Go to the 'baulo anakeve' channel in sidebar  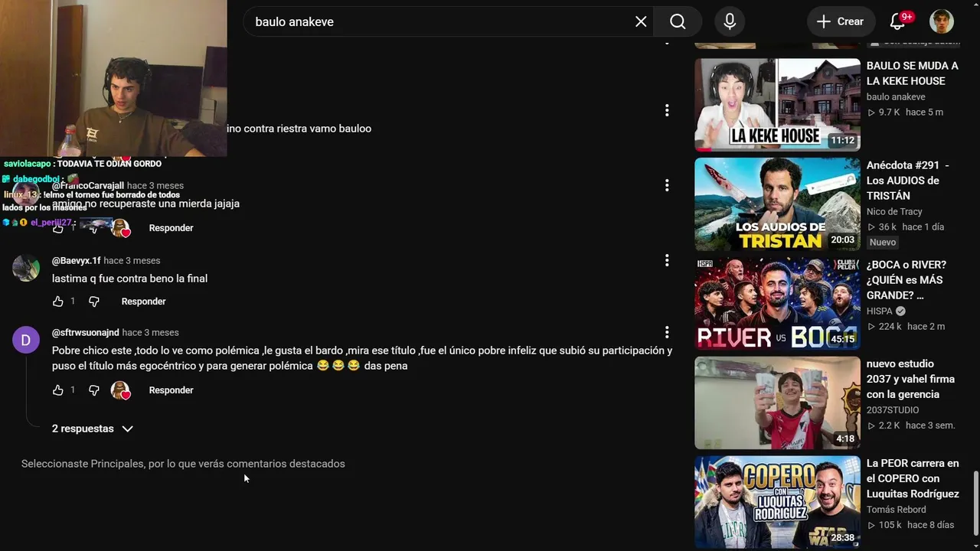coord(896,97)
